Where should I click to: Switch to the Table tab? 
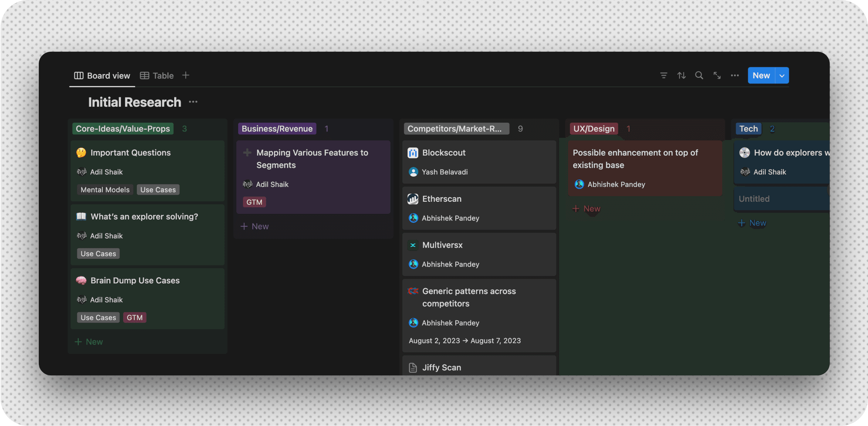[x=157, y=76]
